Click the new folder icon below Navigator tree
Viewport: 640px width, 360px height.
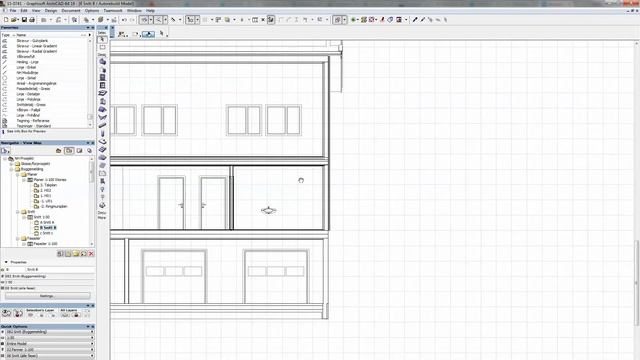pos(76,253)
